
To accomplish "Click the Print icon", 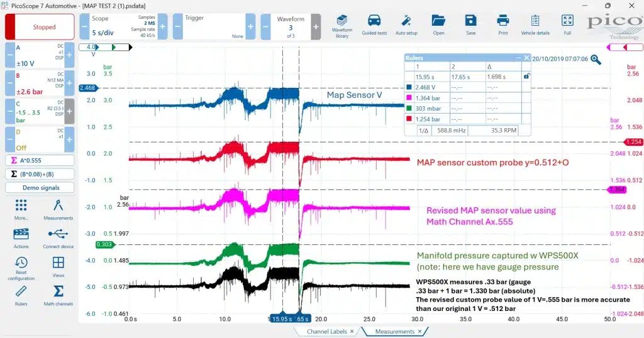I will tap(502, 25).
